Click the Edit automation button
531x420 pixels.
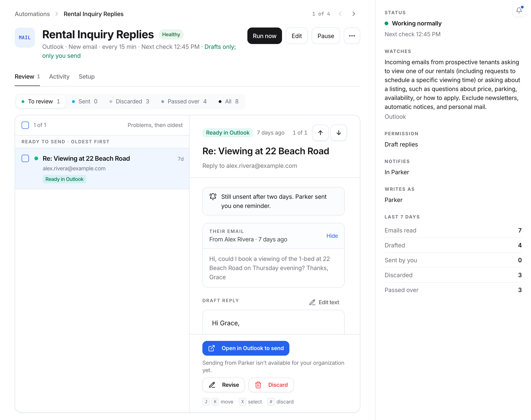tap(296, 36)
